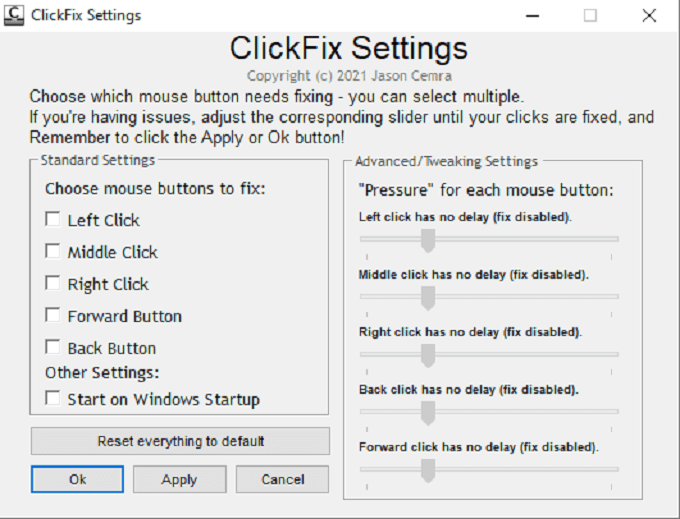Click the ClickFix app icon in title bar
The height and width of the screenshot is (519, 680).
click(15, 15)
